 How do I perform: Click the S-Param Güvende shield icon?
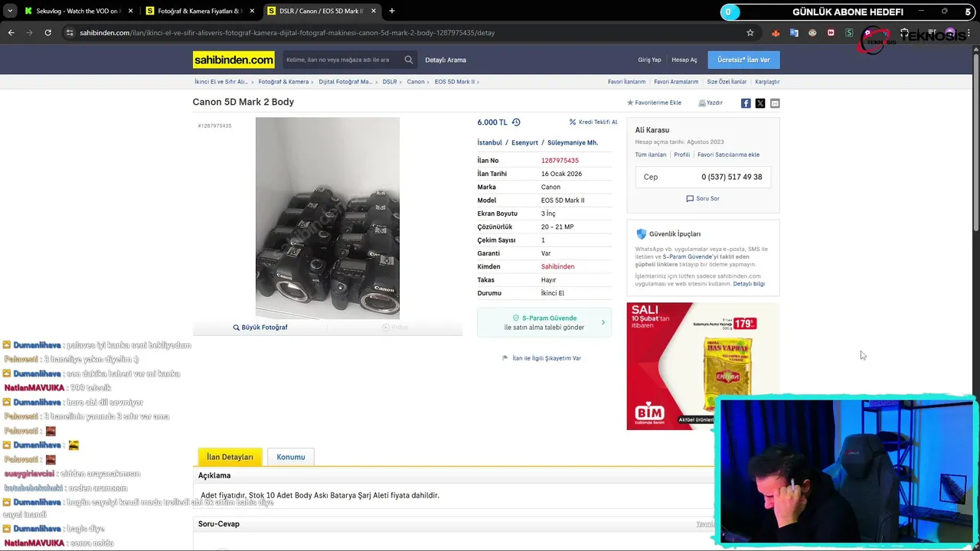click(x=516, y=318)
